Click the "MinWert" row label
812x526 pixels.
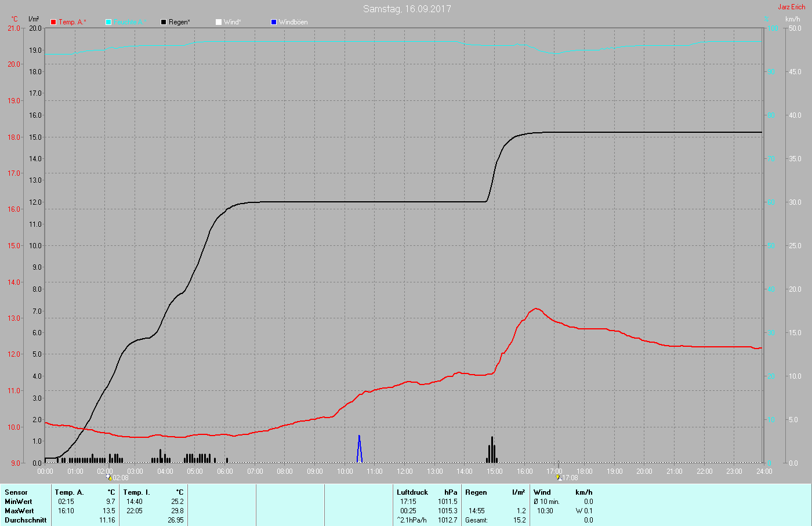pos(19,502)
